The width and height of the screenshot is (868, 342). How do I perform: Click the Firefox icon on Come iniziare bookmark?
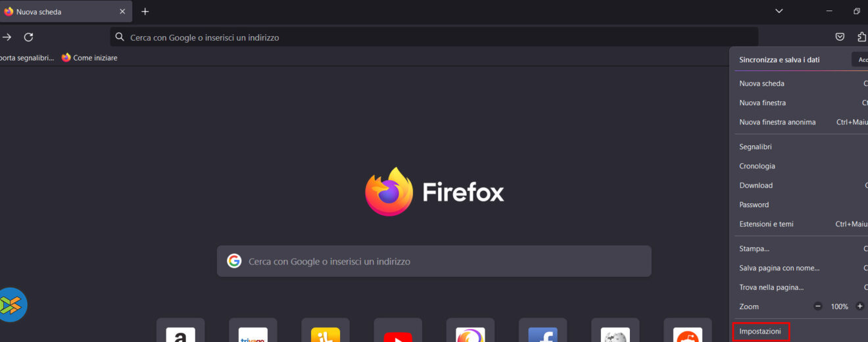66,57
